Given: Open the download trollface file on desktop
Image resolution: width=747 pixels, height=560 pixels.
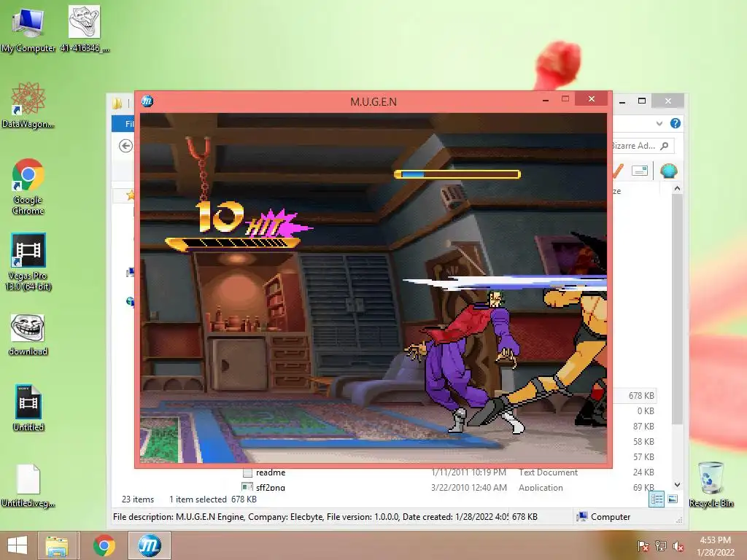Looking at the screenshot, I should click(28, 335).
